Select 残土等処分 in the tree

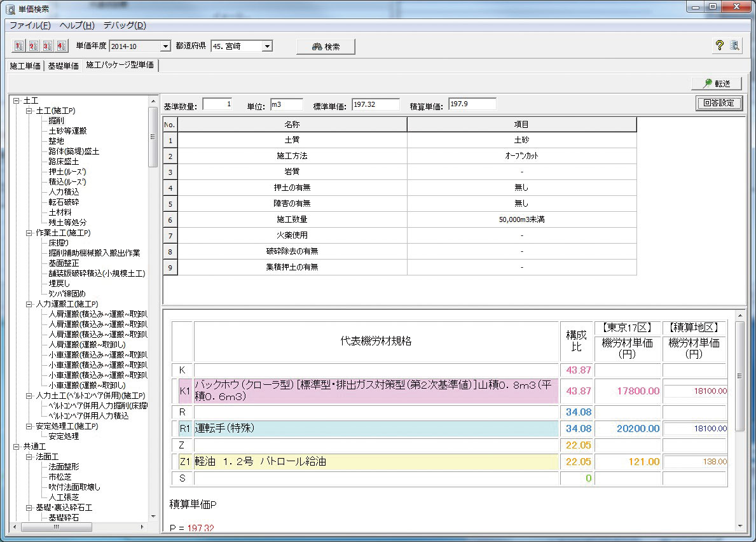(67, 223)
